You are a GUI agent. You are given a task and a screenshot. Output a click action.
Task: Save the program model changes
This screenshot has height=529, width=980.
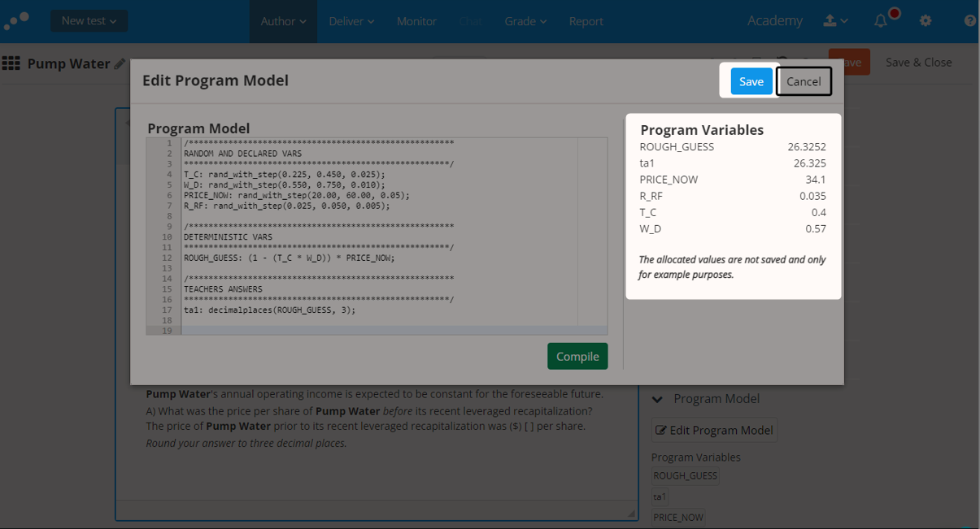click(x=751, y=81)
